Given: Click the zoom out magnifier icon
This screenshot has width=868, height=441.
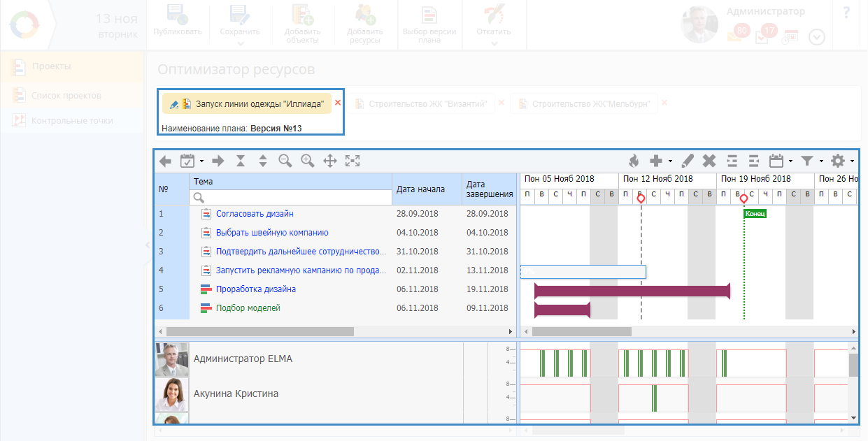Looking at the screenshot, I should (285, 161).
